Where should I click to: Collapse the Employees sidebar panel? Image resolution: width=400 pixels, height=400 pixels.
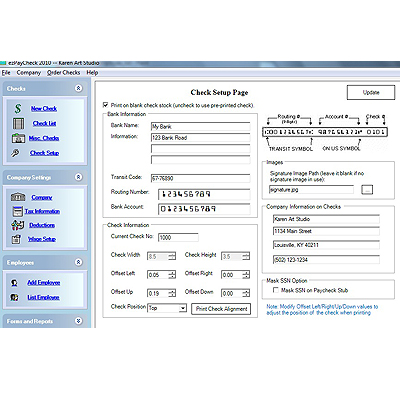tap(79, 262)
